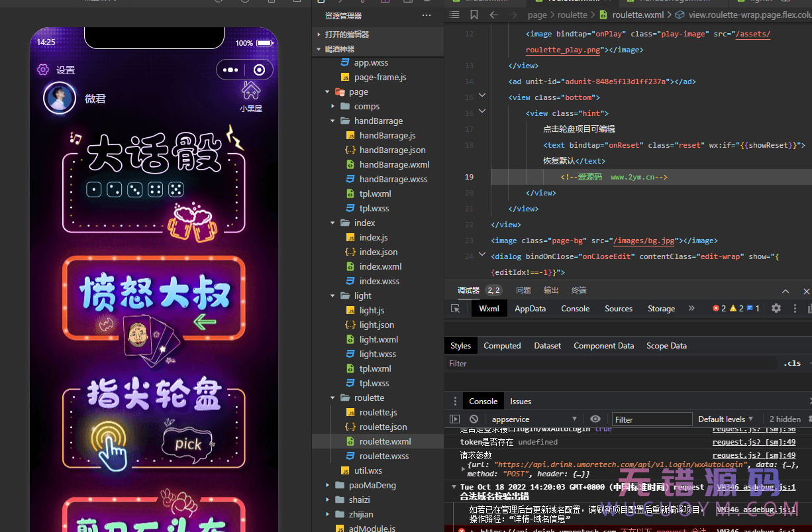This screenshot has height=532, width=812.
Task: Toggle the live expression eye icon
Action: [x=595, y=419]
